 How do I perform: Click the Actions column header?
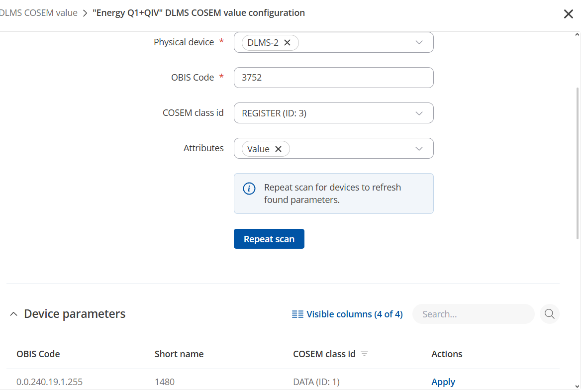coord(447,354)
